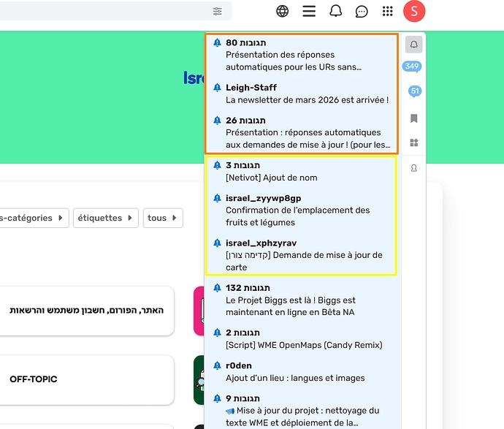Open r0den 'Ajout d'un lieu' notification
504x429 pixels.
pos(302,372)
